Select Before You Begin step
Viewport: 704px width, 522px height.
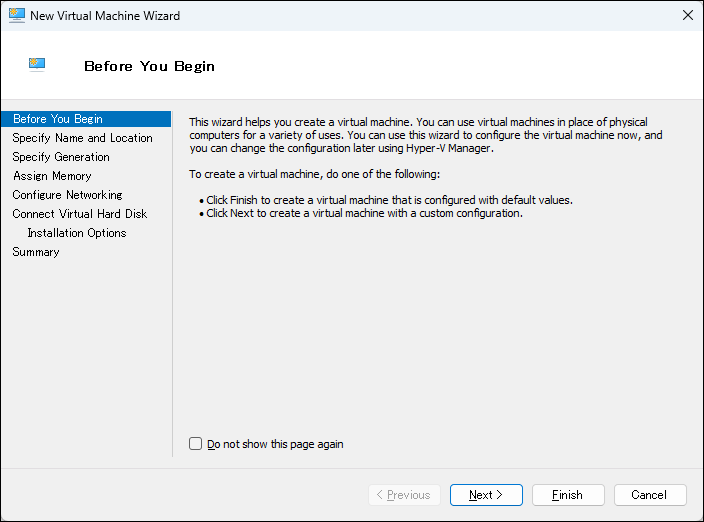pos(57,119)
